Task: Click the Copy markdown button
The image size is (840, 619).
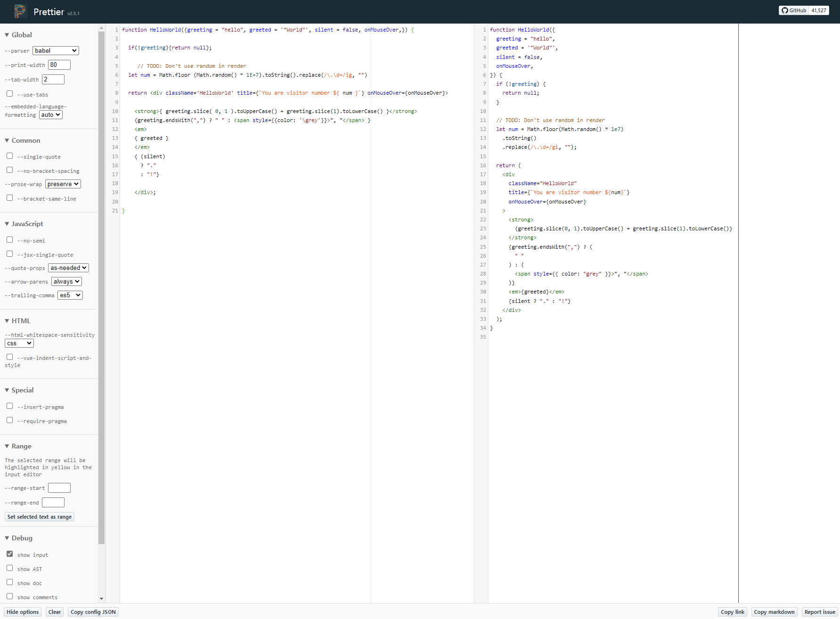Action: coord(774,612)
